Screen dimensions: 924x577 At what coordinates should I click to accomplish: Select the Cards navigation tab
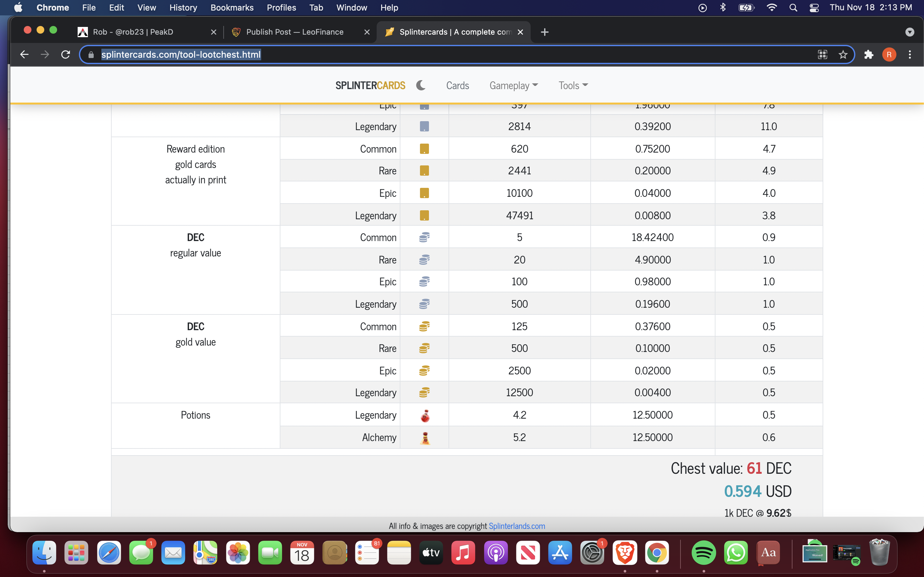click(458, 85)
